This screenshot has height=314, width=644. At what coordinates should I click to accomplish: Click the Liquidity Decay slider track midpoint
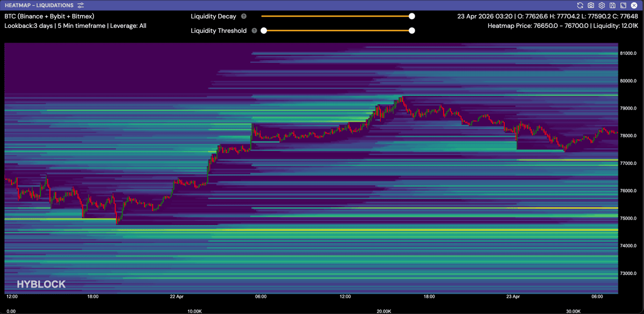(337, 17)
